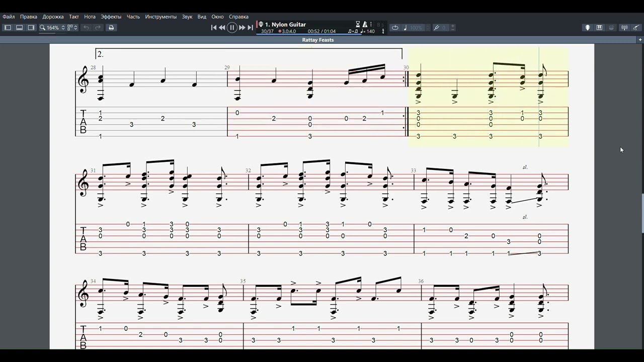Toggle the count-in hourglass

[x=358, y=24]
